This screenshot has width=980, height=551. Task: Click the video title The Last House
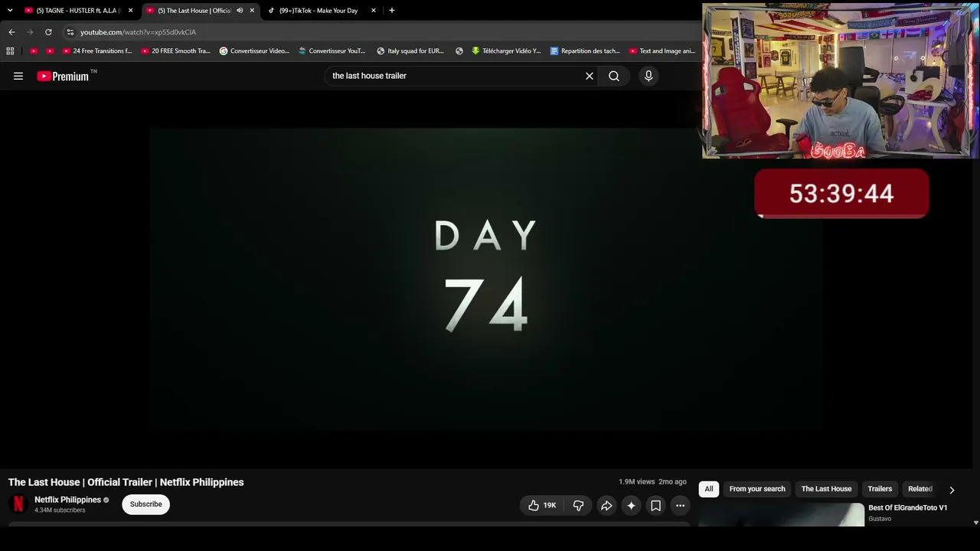(126, 482)
